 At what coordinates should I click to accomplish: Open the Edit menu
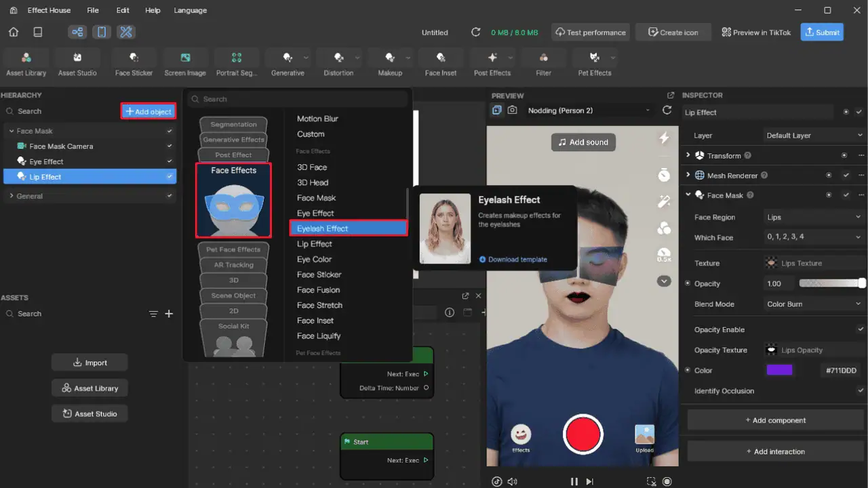tap(123, 10)
